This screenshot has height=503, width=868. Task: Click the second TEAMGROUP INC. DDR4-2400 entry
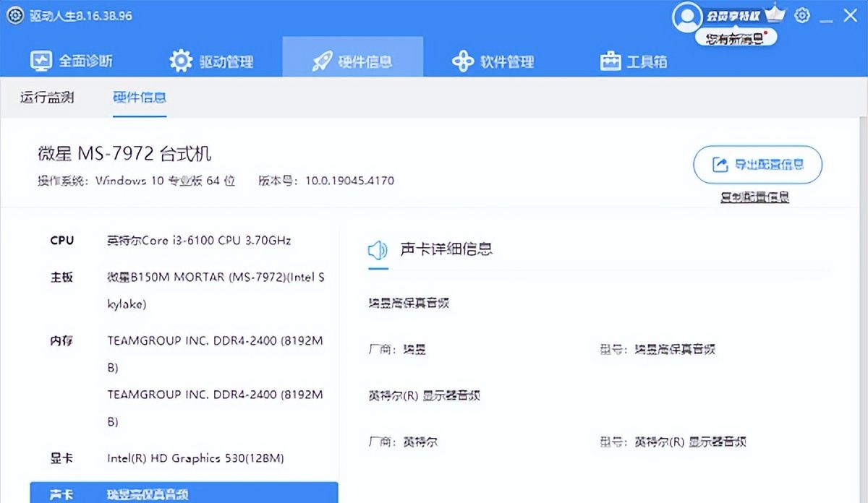pyautogui.click(x=215, y=408)
